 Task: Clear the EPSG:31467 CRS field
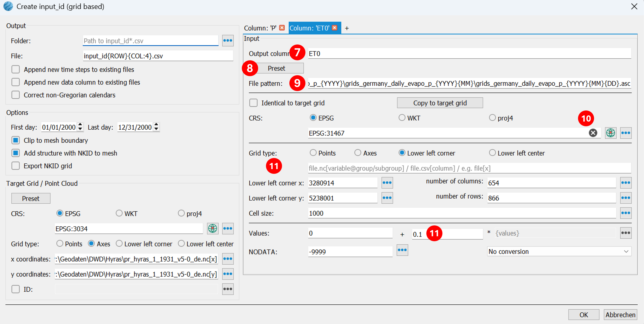593,133
